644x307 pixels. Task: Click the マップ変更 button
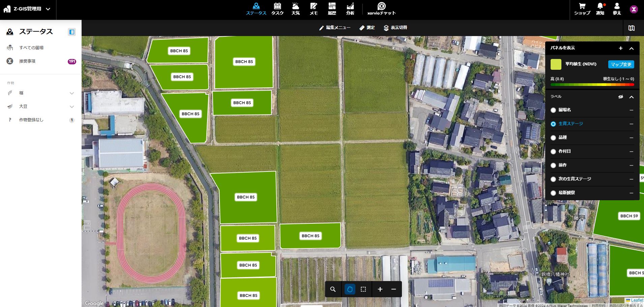click(621, 64)
